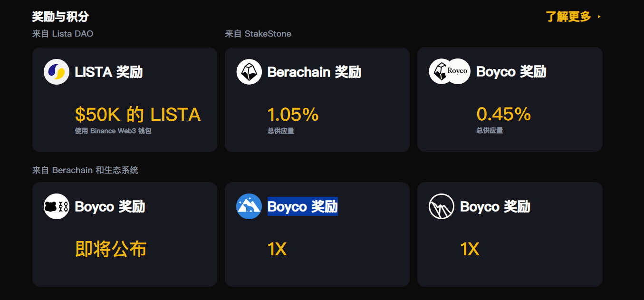Image resolution: width=644 pixels, height=300 pixels.
Task: Click the 0.45% reward value
Action: 504,114
